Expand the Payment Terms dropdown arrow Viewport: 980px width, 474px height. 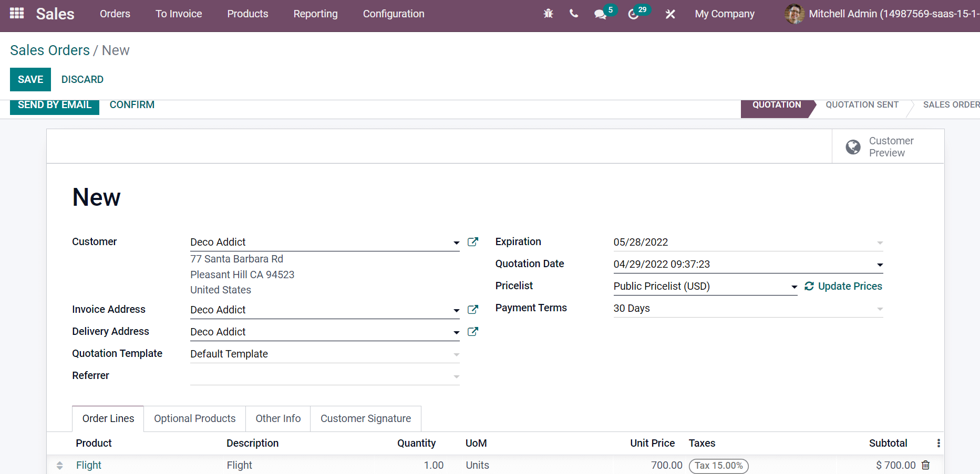880,309
